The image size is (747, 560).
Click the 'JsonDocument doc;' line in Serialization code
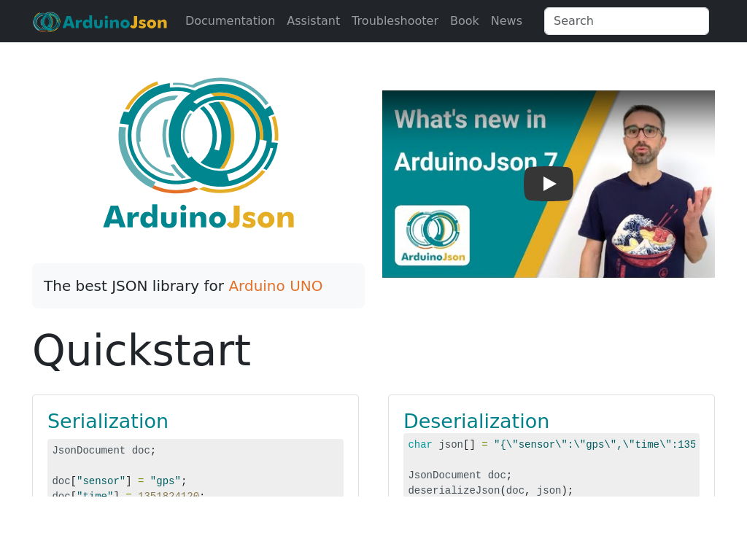coord(104,451)
